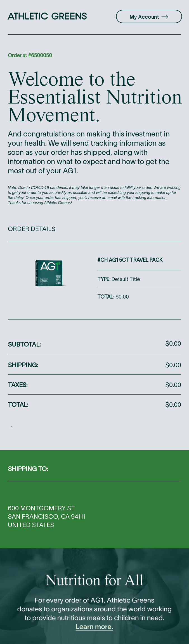
Task: Click the SHIPPING cost row
Action: [94, 365]
